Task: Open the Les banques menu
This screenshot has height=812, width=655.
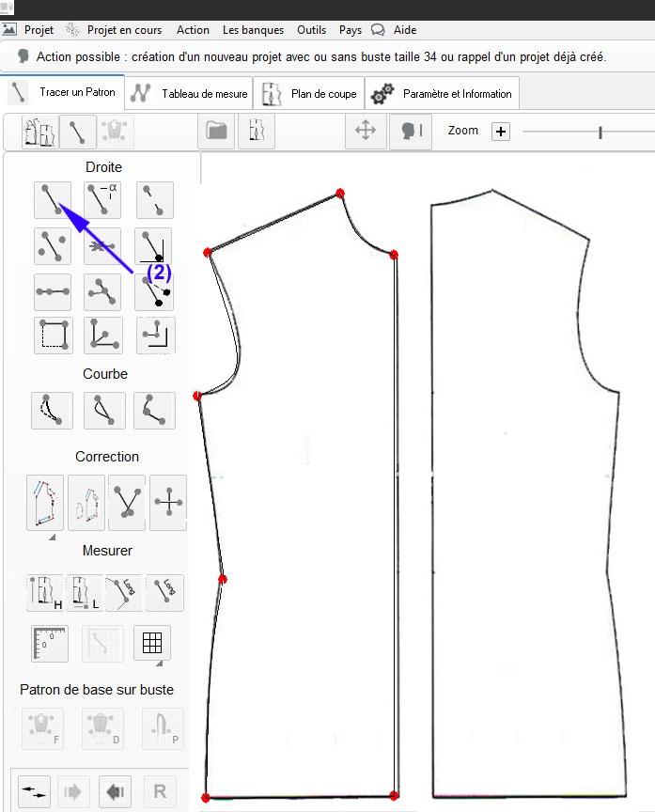Action: tap(253, 30)
